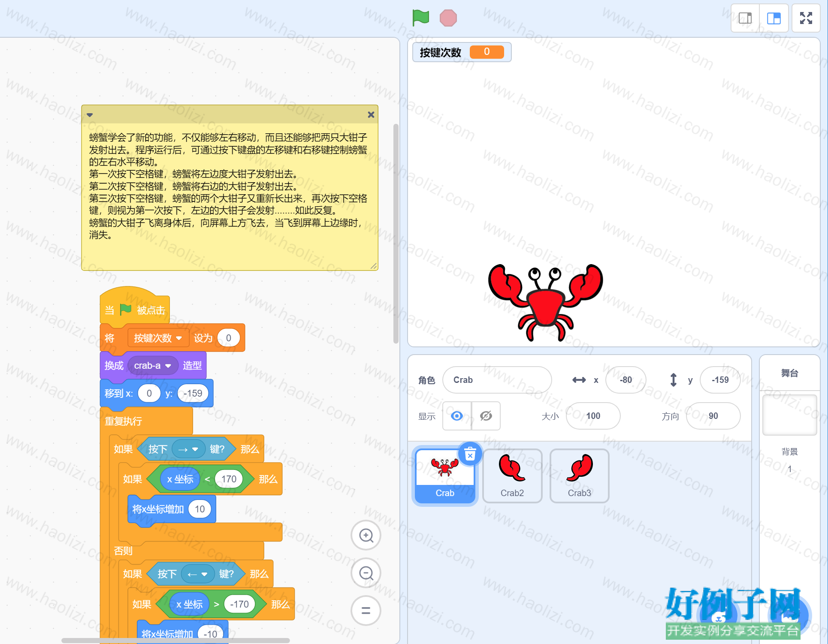Select the Crab3 sprite thumbnail
Viewport: 828px width, 644px height.
580,476
